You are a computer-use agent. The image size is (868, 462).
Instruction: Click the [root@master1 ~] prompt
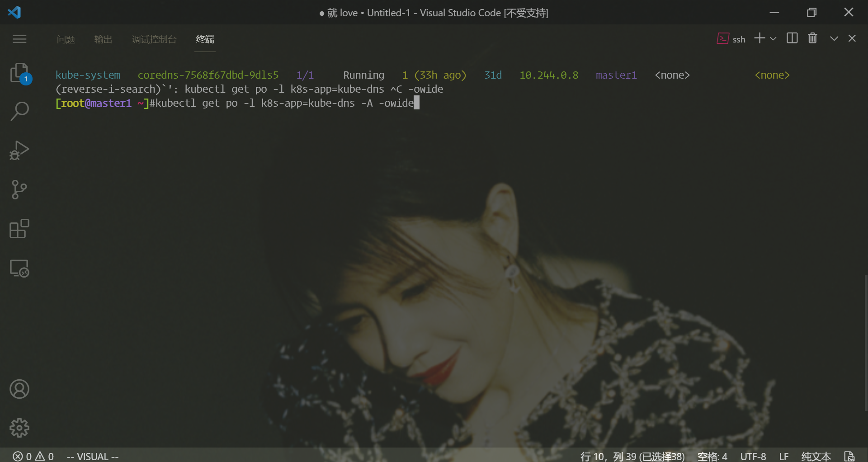click(x=102, y=103)
